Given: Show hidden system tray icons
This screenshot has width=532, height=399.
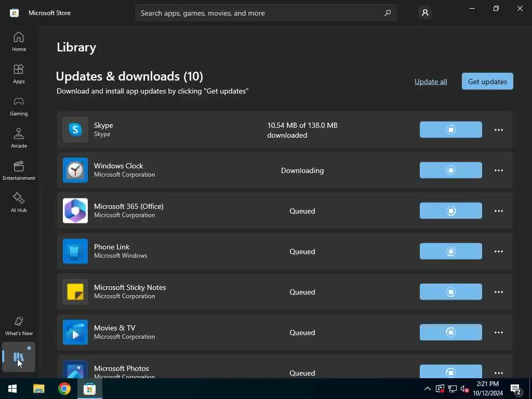Looking at the screenshot, I should [x=427, y=389].
